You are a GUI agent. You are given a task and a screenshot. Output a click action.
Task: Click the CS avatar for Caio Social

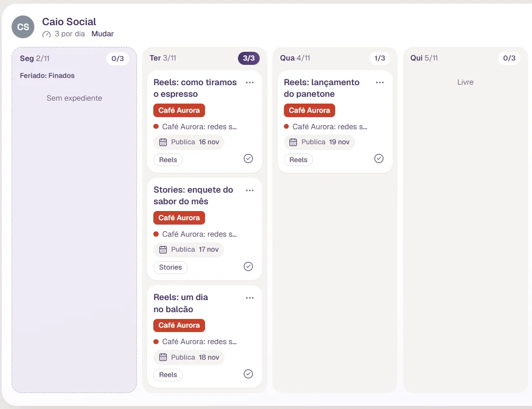(23, 27)
